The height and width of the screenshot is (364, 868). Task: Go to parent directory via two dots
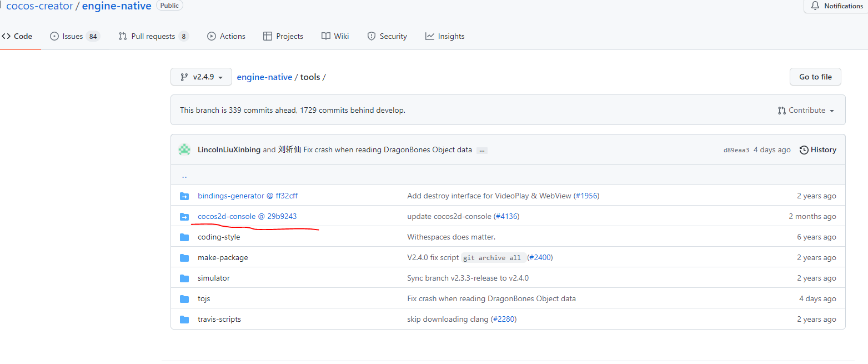click(184, 176)
